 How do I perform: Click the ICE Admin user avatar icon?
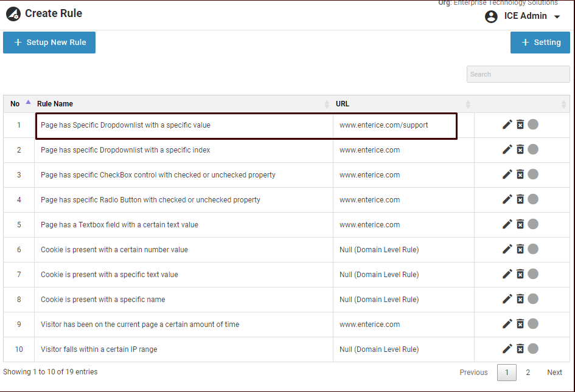coord(491,16)
